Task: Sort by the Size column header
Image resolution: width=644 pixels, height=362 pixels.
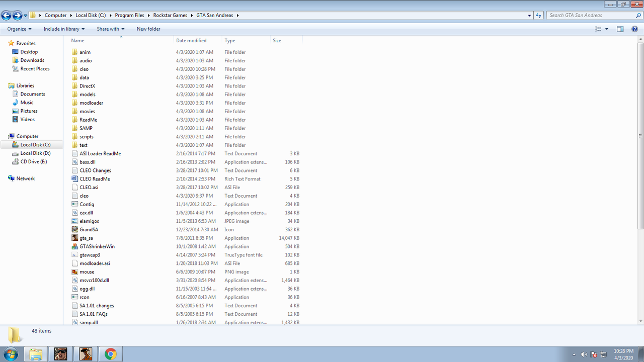Action: [286, 41]
